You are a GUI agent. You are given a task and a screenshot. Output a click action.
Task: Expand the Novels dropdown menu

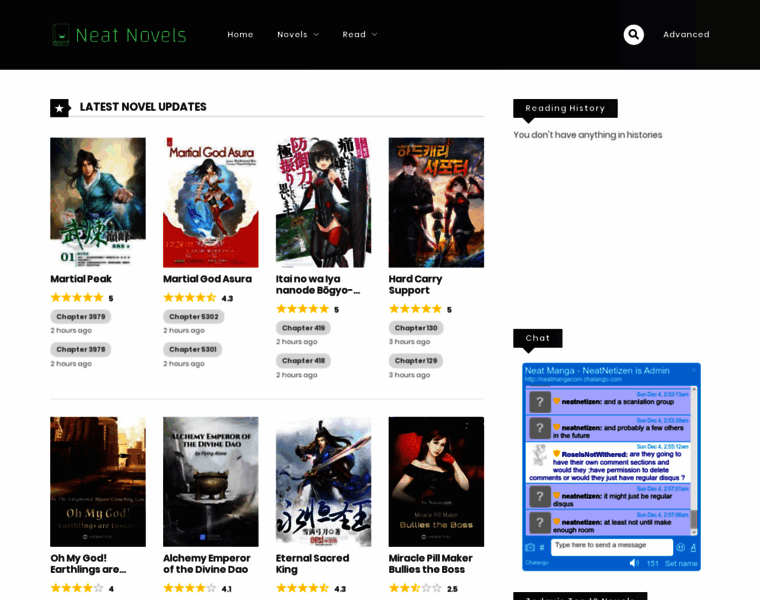coord(298,34)
